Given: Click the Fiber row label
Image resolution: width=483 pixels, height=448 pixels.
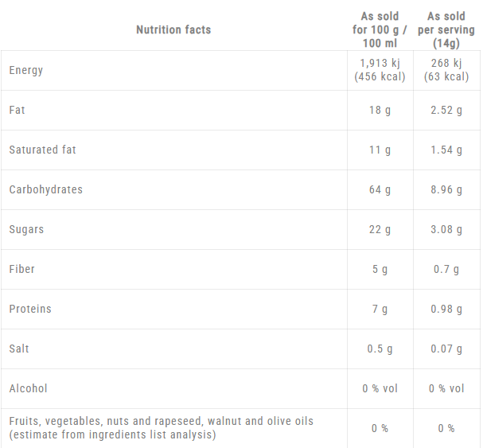Looking at the screenshot, I should (x=22, y=269).
